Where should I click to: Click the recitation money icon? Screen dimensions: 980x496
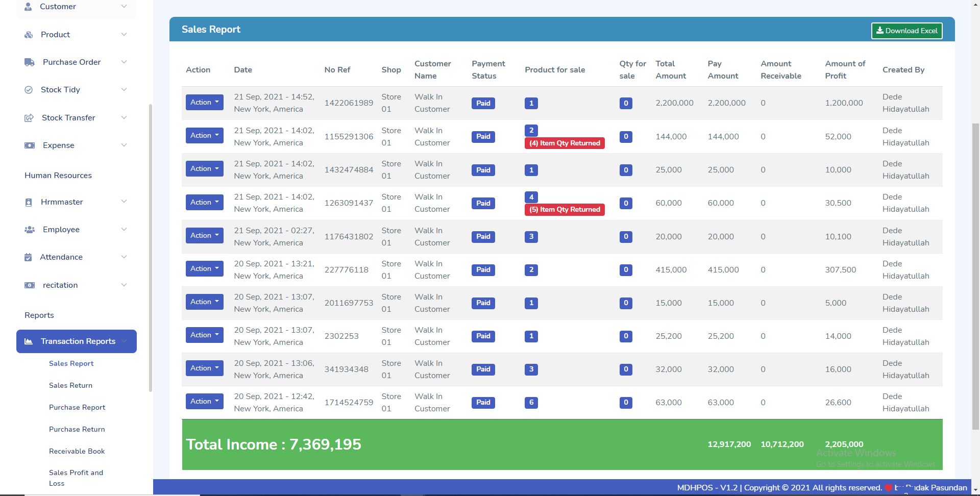coord(30,285)
